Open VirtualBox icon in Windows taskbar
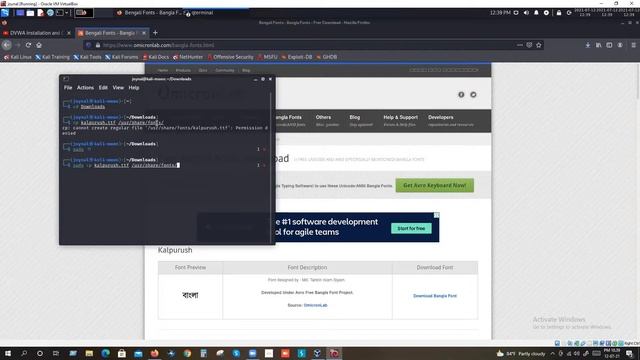The width and height of the screenshot is (640, 360). point(317,353)
